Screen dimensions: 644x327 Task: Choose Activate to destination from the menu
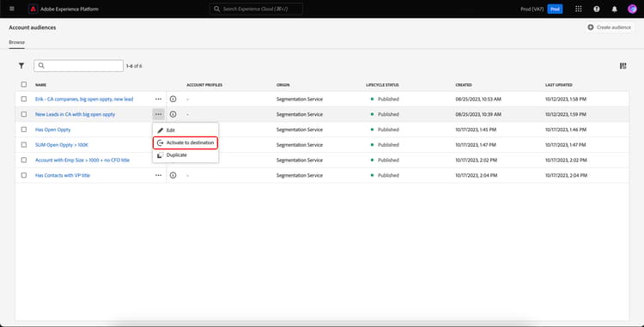[x=185, y=142]
